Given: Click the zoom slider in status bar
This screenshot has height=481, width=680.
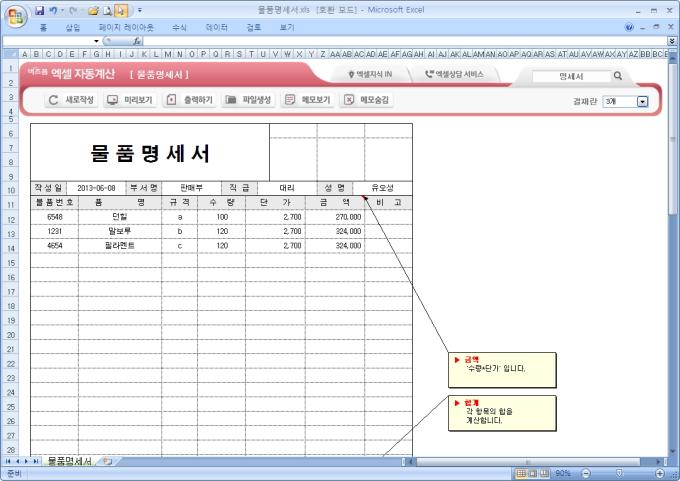Looking at the screenshot, I should [620, 473].
